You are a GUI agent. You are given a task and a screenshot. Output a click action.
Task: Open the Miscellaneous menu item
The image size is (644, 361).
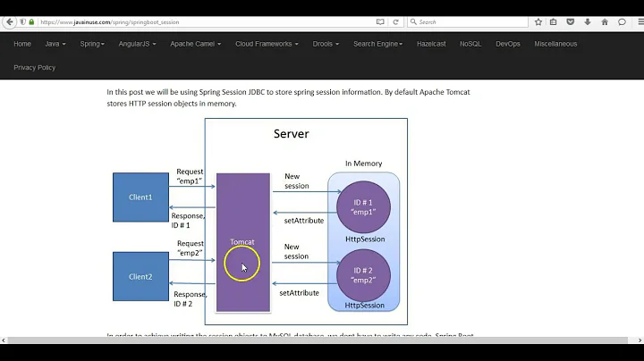pos(555,44)
